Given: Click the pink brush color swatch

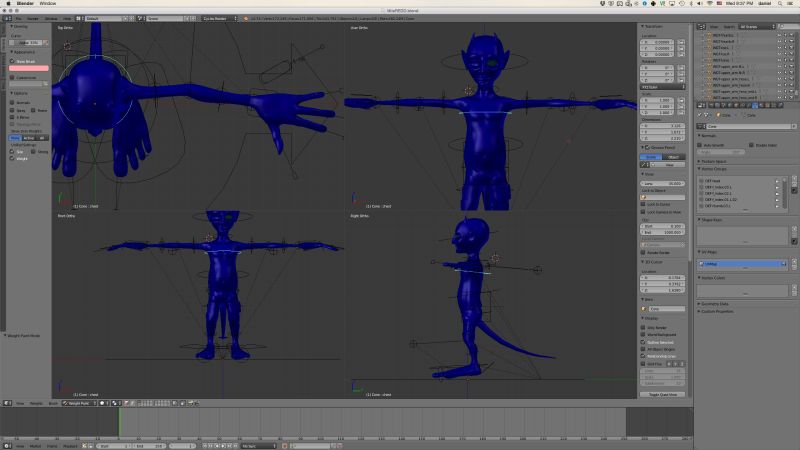Looking at the screenshot, I should tap(29, 68).
